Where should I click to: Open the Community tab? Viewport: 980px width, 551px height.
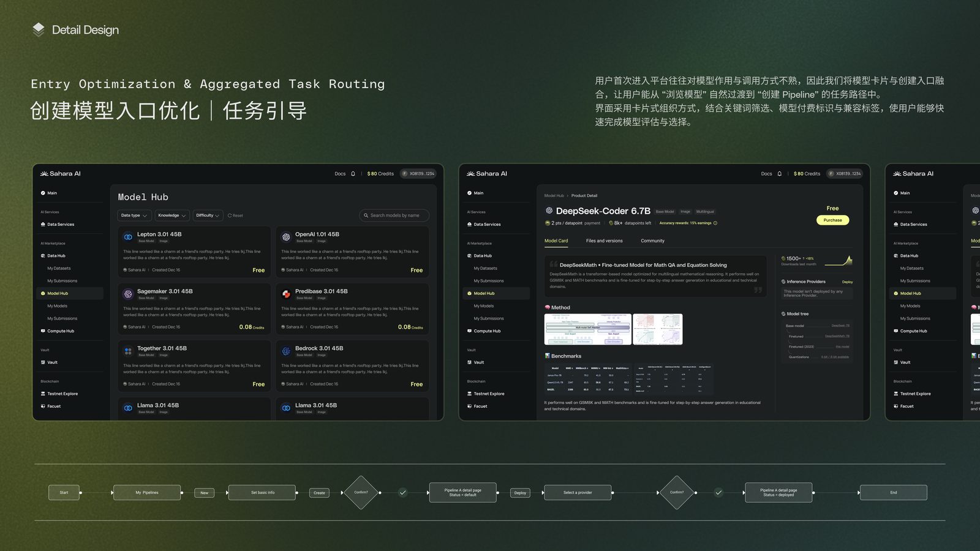[652, 241]
